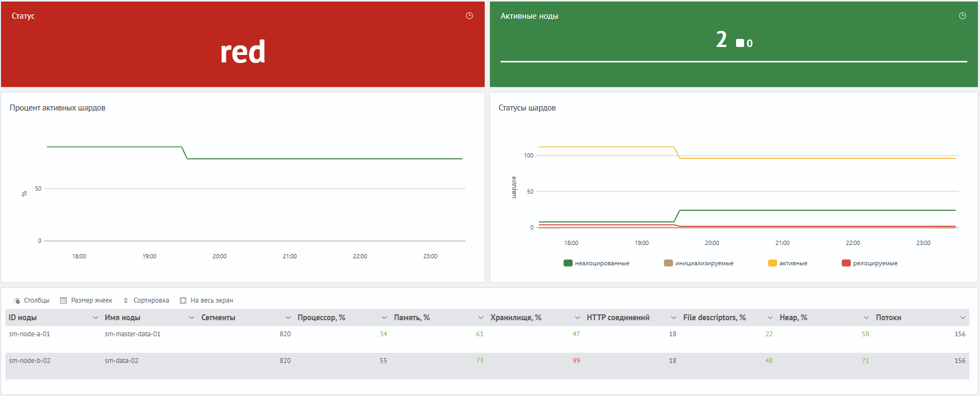
Task: Open the Потоки column dropdown
Action: click(x=963, y=318)
